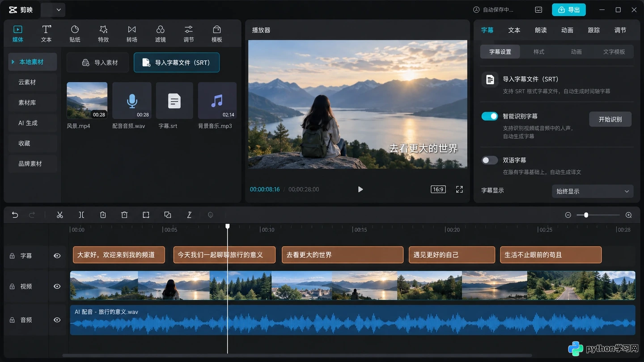Hide the 视频 track with eye icon
Screen dimensions: 644x362
click(57, 286)
